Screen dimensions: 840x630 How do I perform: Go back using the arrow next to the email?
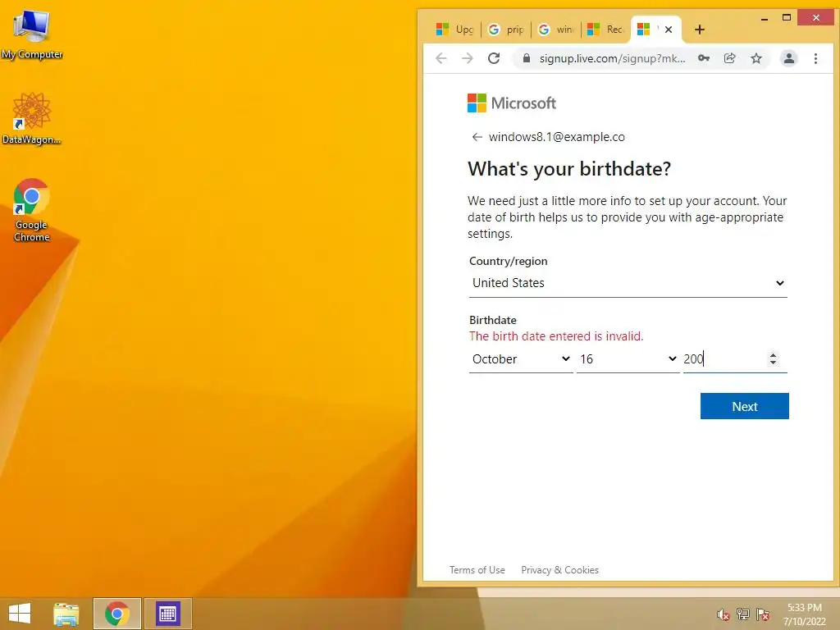[477, 137]
